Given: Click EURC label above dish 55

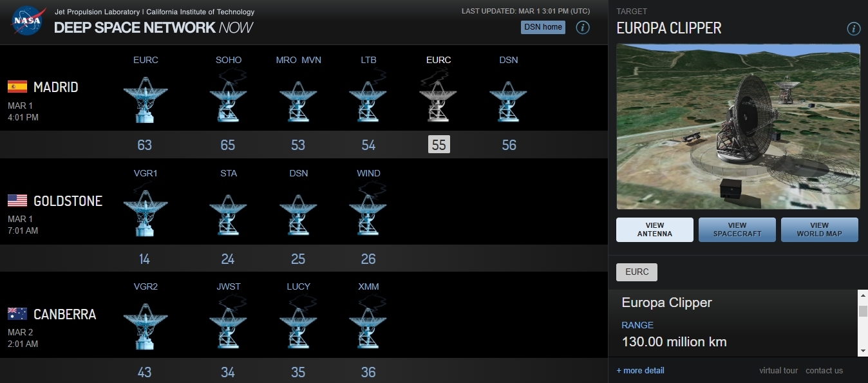Looking at the screenshot, I should tap(439, 60).
